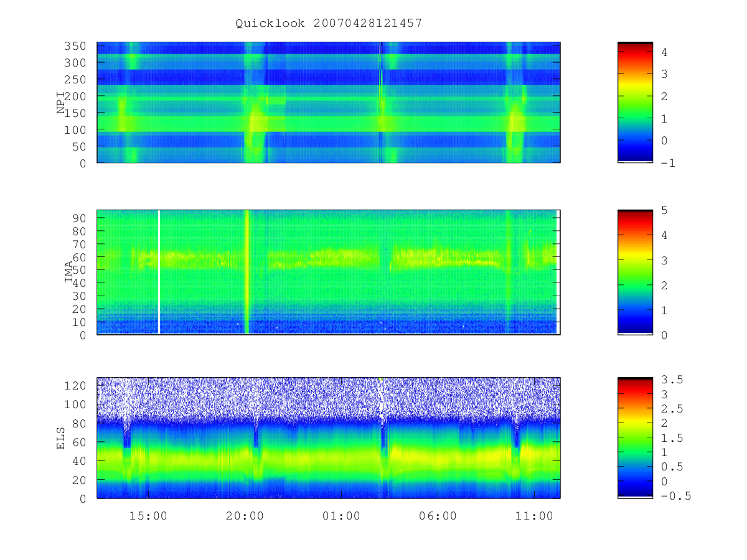Click the NPI color scale bar
The height and width of the screenshot is (560, 747).
(635, 102)
